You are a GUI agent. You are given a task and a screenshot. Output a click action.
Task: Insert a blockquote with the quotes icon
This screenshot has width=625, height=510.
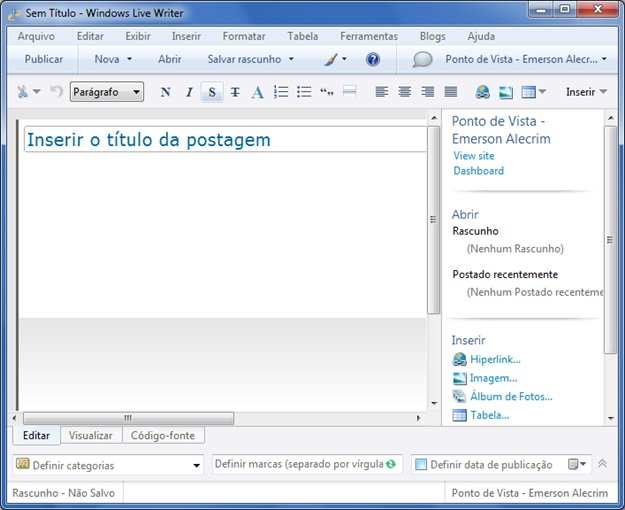point(327,92)
